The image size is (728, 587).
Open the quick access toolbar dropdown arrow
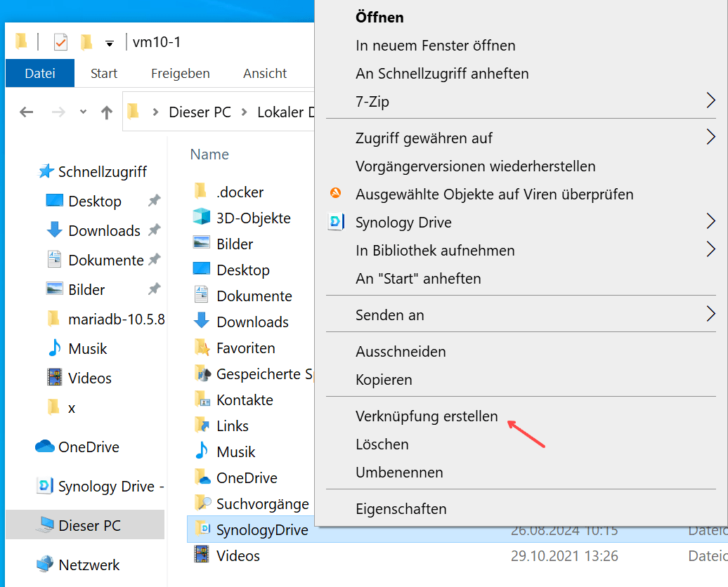coord(109,44)
